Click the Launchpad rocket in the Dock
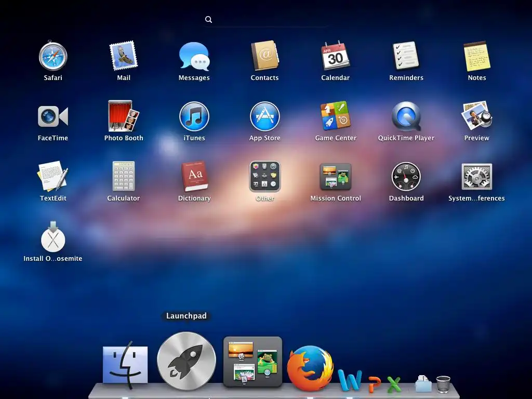The height and width of the screenshot is (399, 532). point(187,361)
